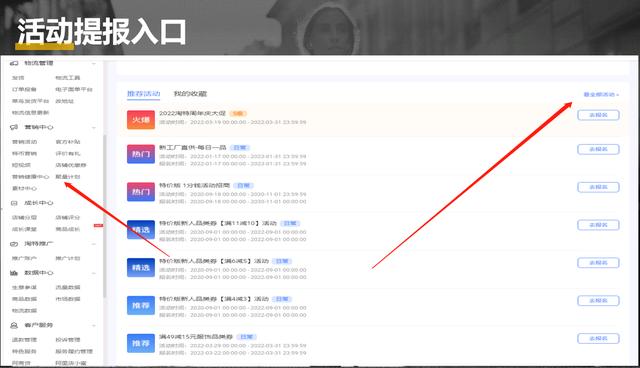Click 去报名 for 满49减15元 activity
Screen dimensions: 640x368
pos(598,339)
